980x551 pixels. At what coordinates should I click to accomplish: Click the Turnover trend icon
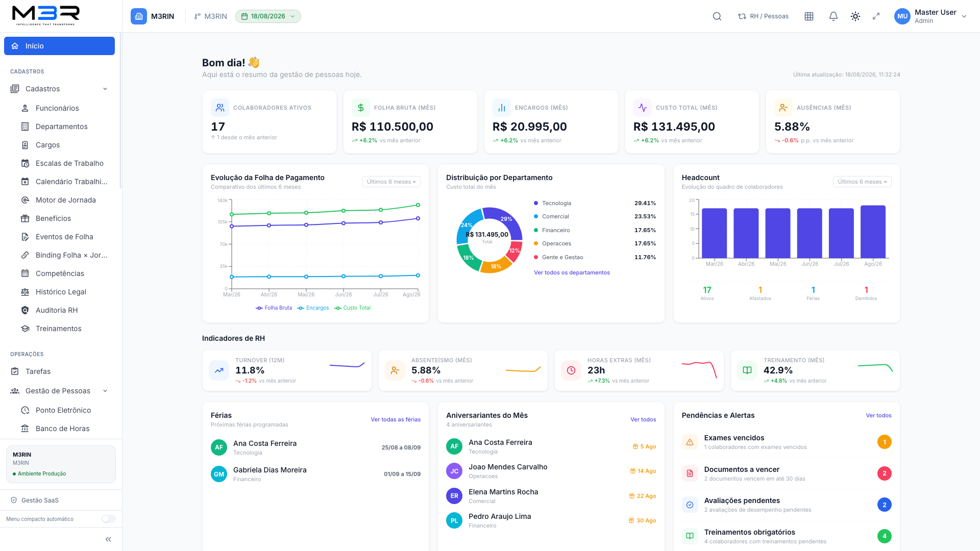[219, 370]
